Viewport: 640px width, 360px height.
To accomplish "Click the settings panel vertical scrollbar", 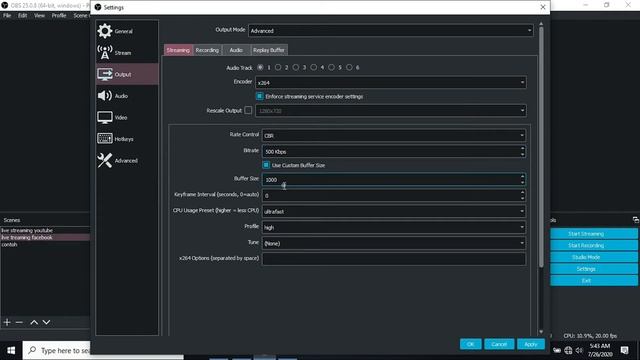I will click(541, 147).
